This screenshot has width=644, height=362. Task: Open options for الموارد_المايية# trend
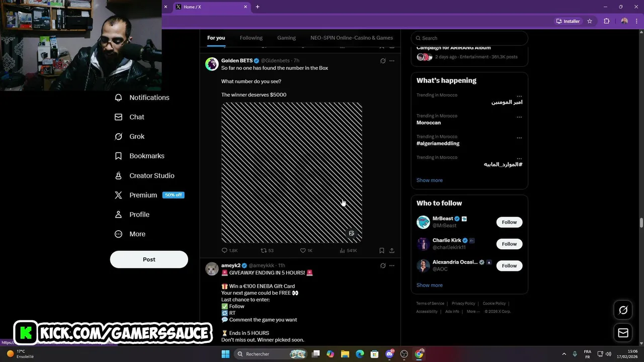[519, 158]
